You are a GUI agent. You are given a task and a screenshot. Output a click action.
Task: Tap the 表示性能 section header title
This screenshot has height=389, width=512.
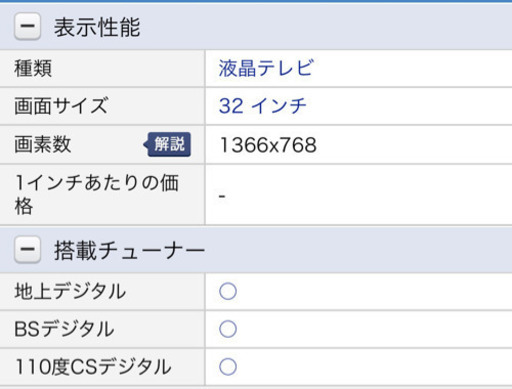(x=97, y=27)
